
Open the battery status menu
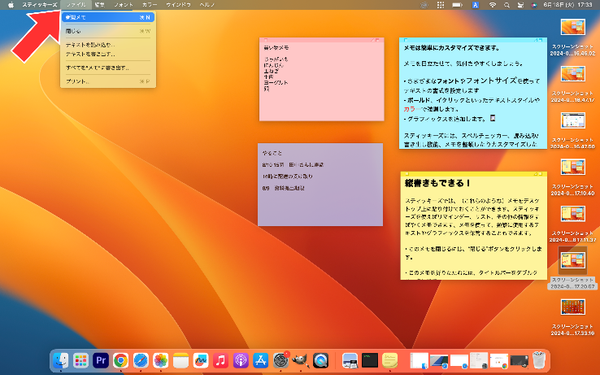(457, 5)
